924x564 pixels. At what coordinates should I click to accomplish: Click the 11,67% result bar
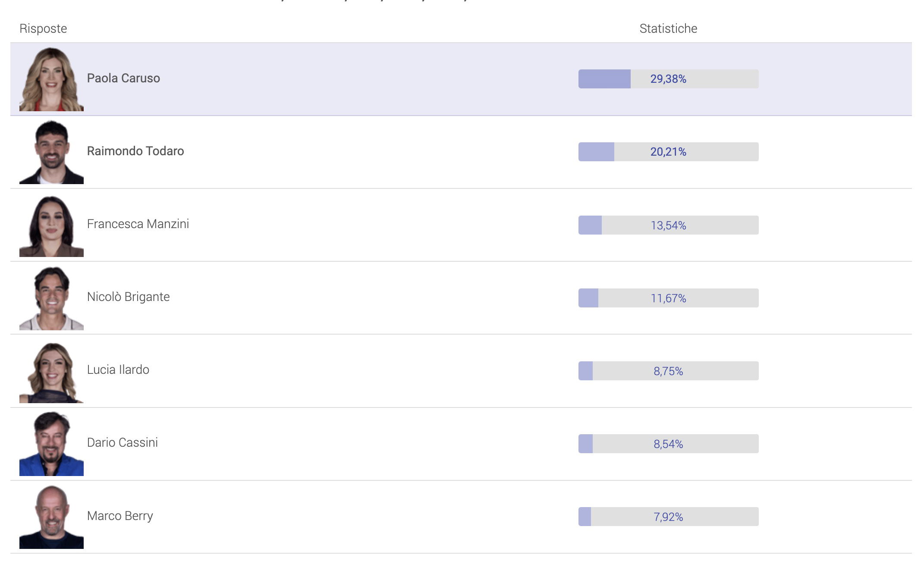tap(668, 298)
